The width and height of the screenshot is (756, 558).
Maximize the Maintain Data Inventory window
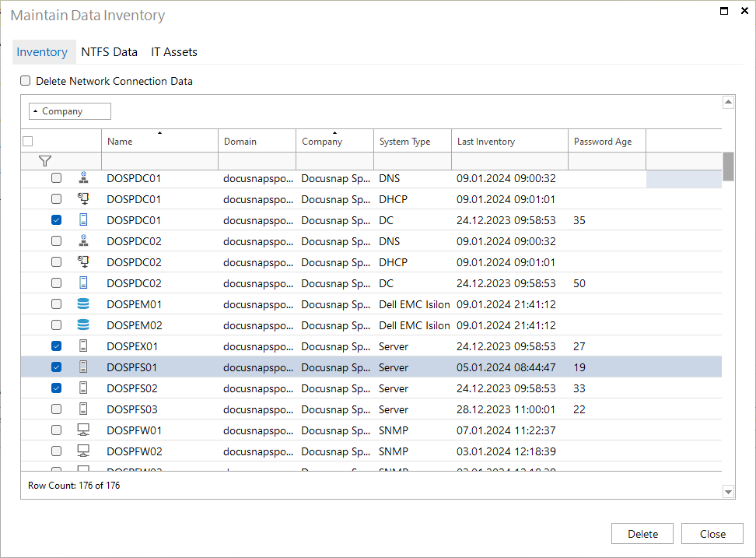(724, 11)
